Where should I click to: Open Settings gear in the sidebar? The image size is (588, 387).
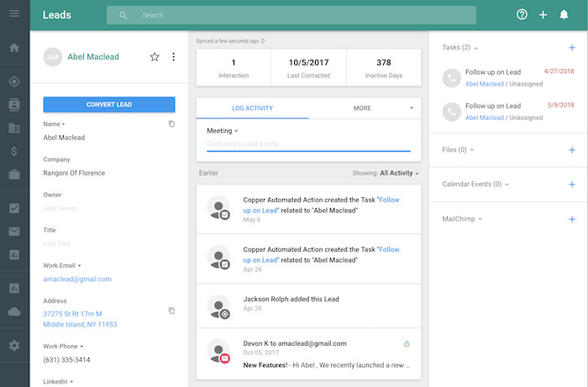pos(14,345)
